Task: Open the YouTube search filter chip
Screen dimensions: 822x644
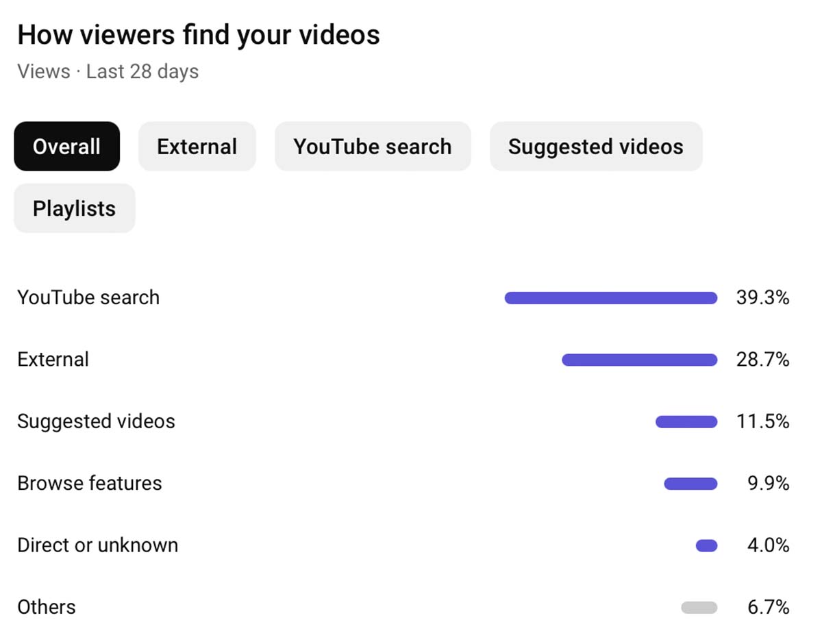Action: pos(373,147)
